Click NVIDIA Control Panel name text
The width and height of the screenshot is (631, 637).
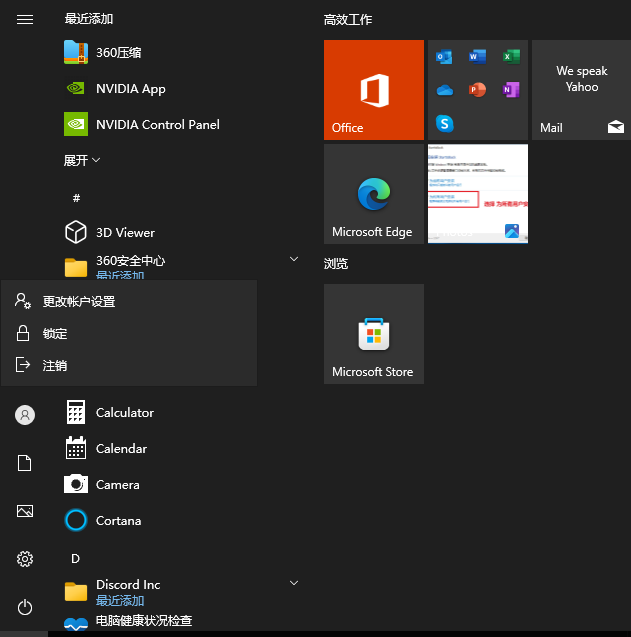coord(158,124)
